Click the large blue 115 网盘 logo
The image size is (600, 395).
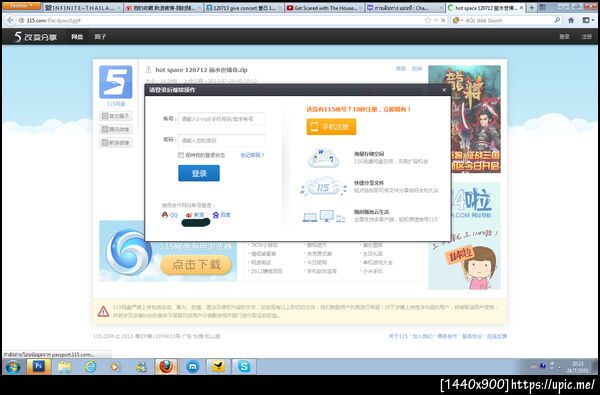pyautogui.click(x=116, y=82)
